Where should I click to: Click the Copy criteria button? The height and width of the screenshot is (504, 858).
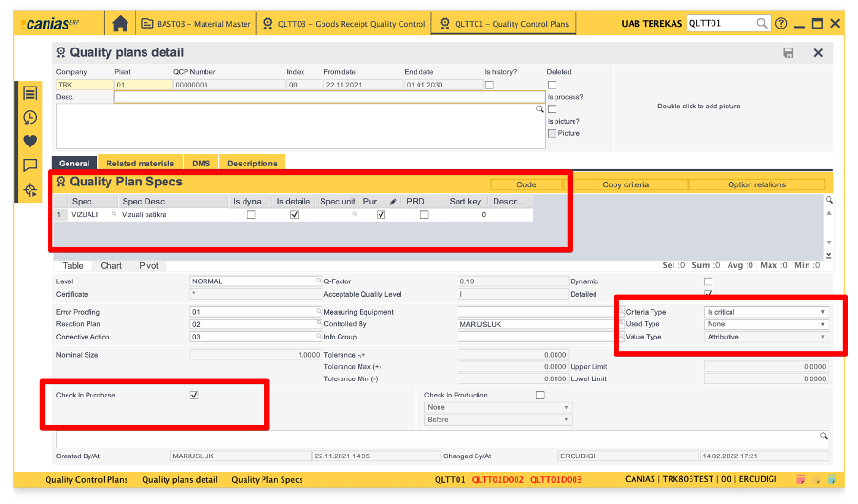pos(625,184)
